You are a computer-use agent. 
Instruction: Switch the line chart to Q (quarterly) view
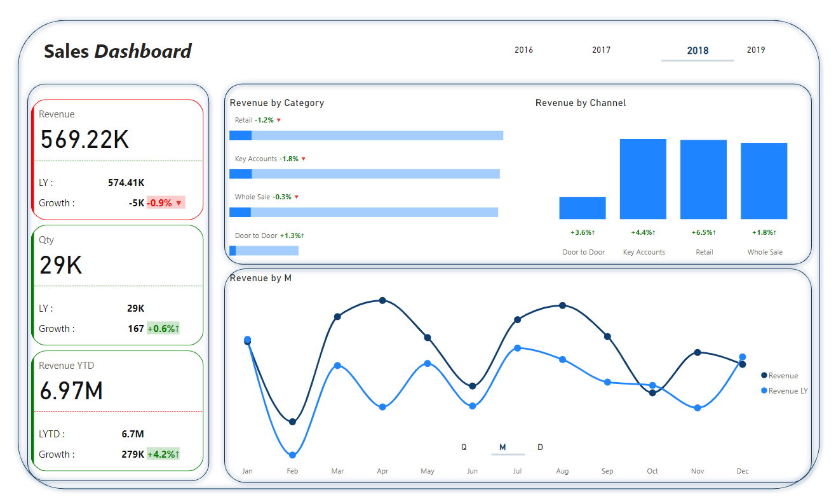coord(464,448)
